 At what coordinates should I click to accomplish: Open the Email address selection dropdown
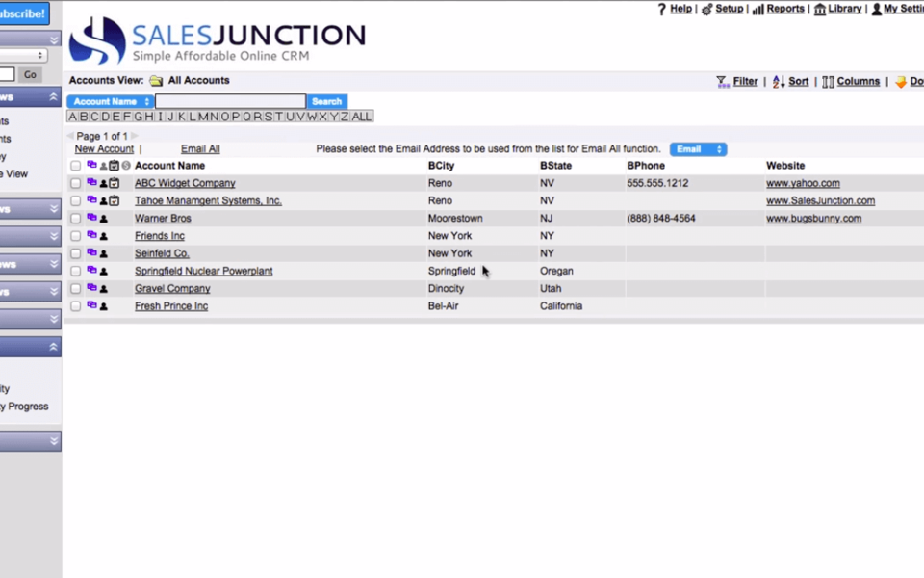699,149
